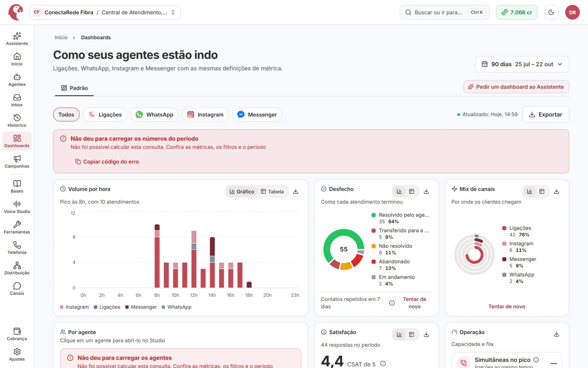Image resolution: width=588 pixels, height=368 pixels.
Task: Click the Dashboards breadcrumb text
Action: pyautogui.click(x=96, y=37)
